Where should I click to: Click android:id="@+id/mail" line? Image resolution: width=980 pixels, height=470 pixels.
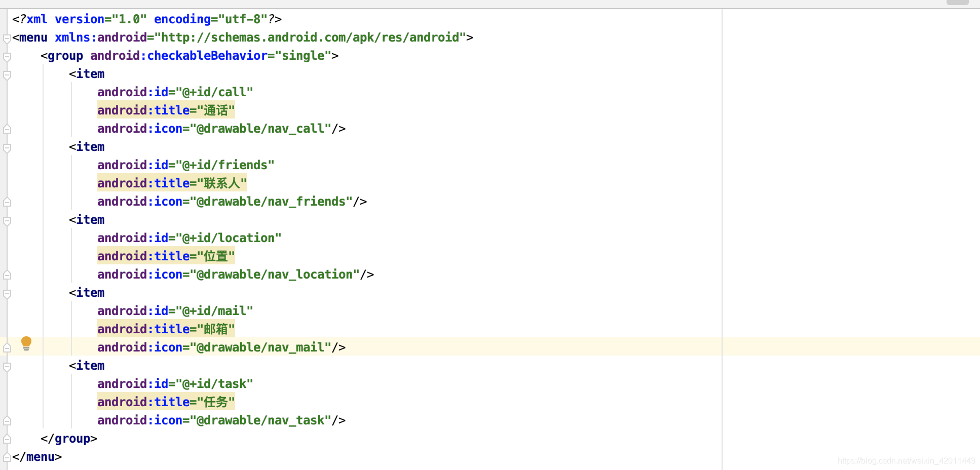click(x=175, y=311)
